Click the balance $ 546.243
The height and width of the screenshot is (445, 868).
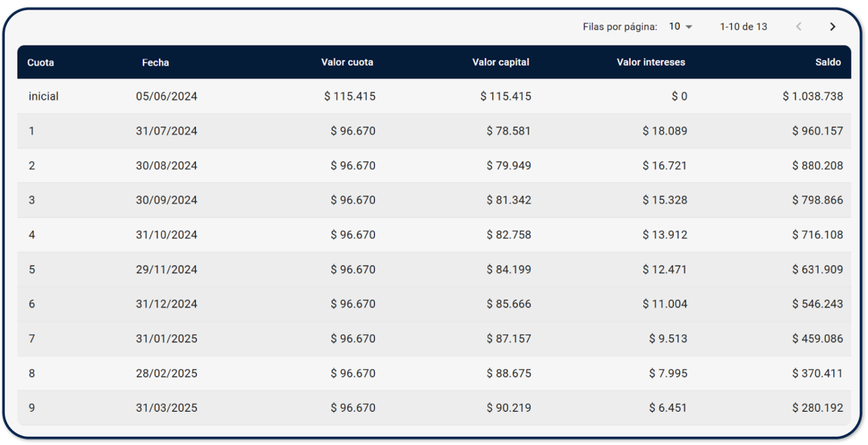point(817,304)
